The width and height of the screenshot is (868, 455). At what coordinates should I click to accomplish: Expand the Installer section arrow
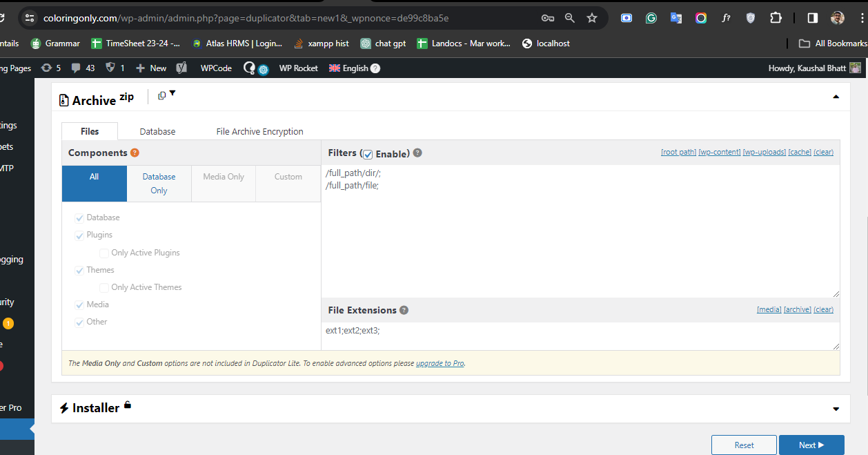pos(836,409)
